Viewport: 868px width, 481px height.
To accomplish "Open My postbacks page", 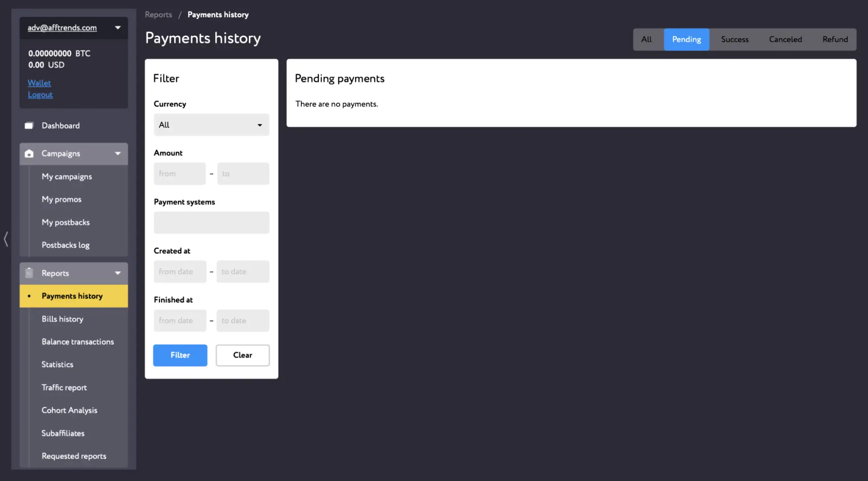I will [x=66, y=222].
